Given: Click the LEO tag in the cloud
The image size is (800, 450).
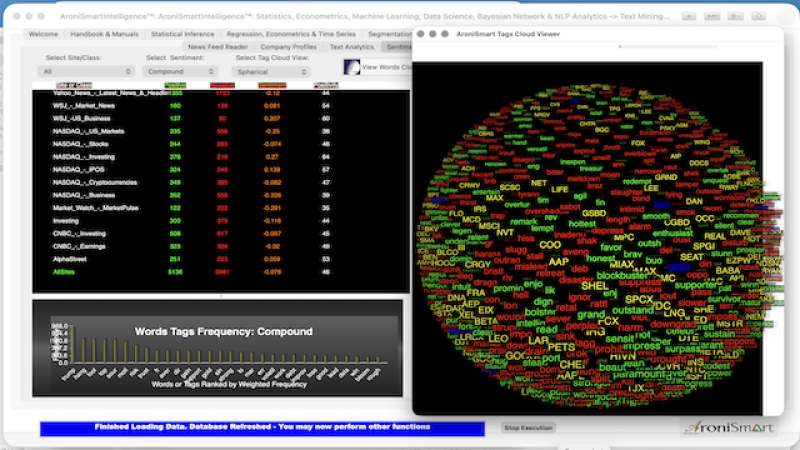Looking at the screenshot, I should point(498,338).
